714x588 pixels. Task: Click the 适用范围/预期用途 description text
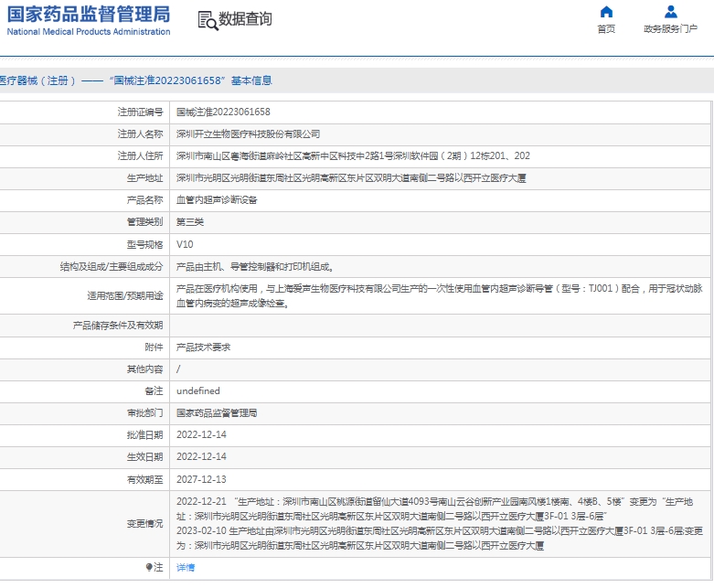pyautogui.click(x=439, y=295)
